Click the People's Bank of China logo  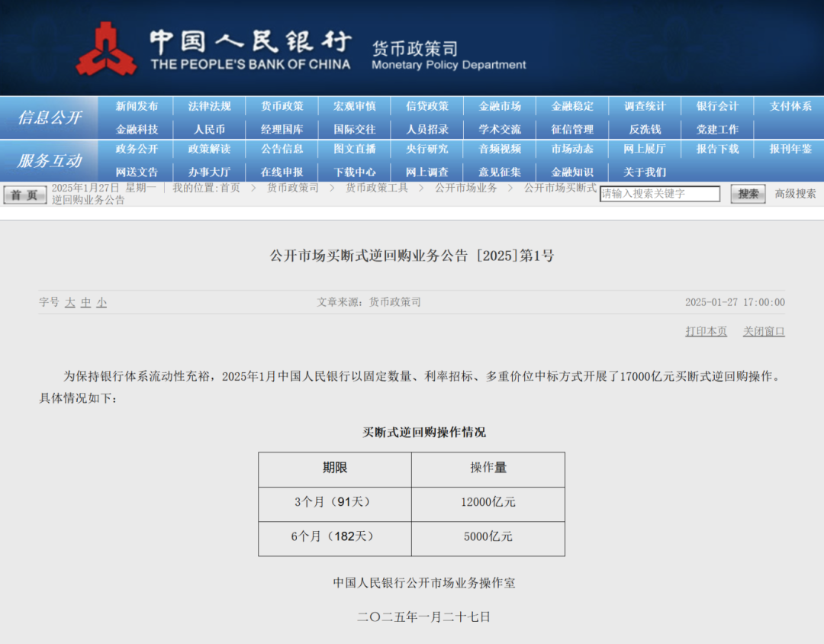pos(107,49)
